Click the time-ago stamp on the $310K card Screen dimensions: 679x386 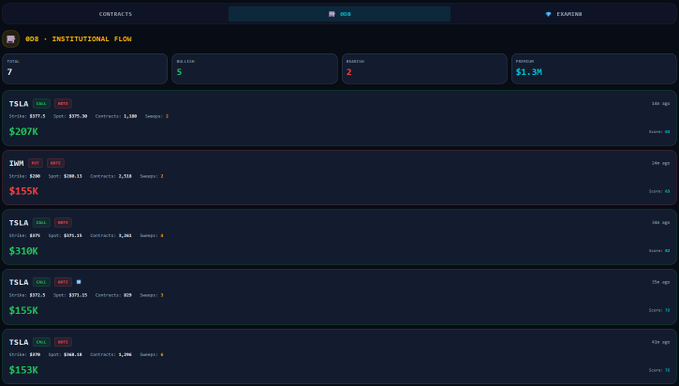[x=661, y=223]
